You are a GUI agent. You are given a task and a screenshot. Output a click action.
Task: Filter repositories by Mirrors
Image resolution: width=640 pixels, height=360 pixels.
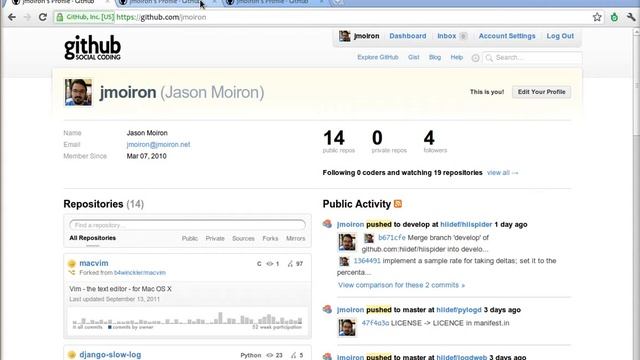click(296, 238)
